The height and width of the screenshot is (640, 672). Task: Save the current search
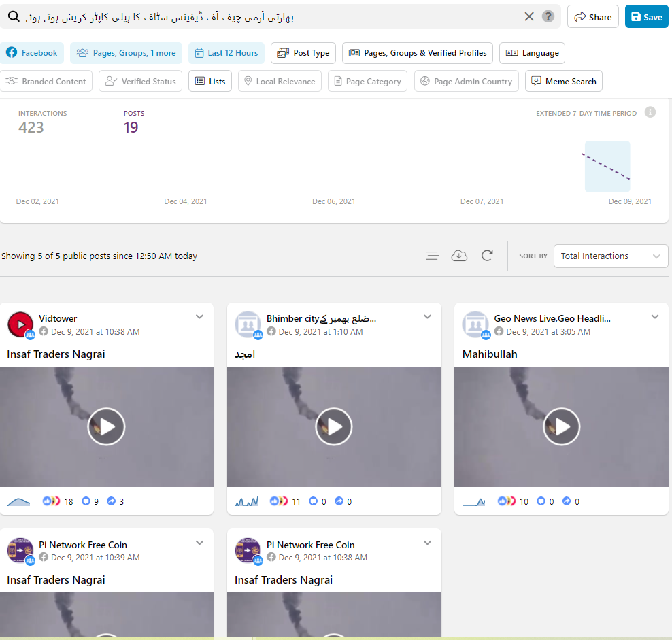click(x=646, y=17)
